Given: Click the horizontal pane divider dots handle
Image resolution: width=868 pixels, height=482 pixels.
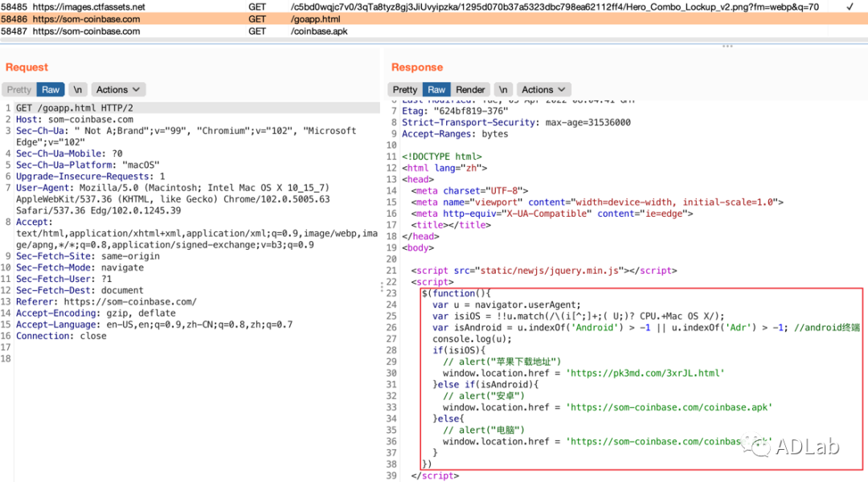Looking at the screenshot, I should click(727, 46).
